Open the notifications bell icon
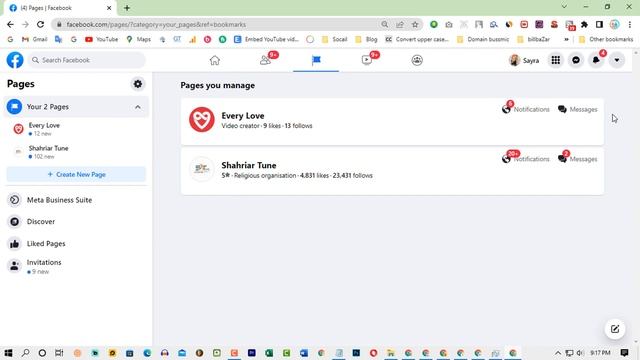 point(596,60)
